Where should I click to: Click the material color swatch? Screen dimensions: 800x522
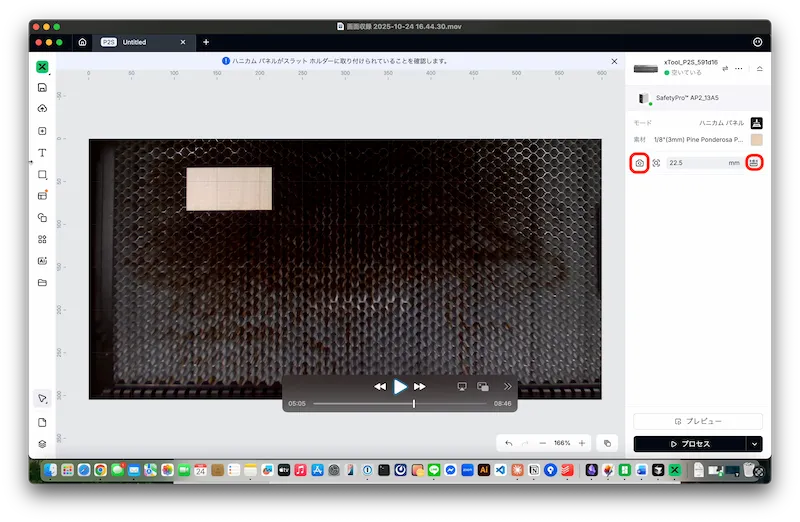tap(757, 140)
